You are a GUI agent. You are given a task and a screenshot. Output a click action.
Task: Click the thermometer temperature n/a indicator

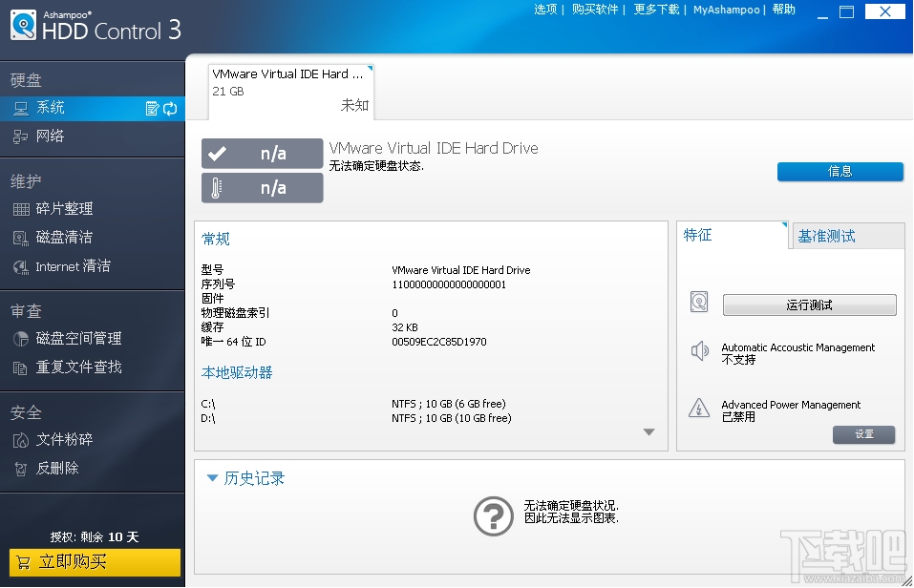(263, 188)
